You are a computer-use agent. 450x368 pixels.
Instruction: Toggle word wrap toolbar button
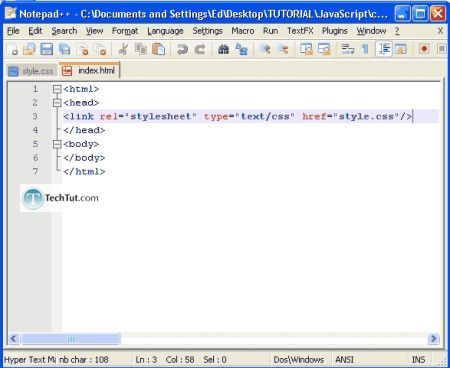coord(348,49)
